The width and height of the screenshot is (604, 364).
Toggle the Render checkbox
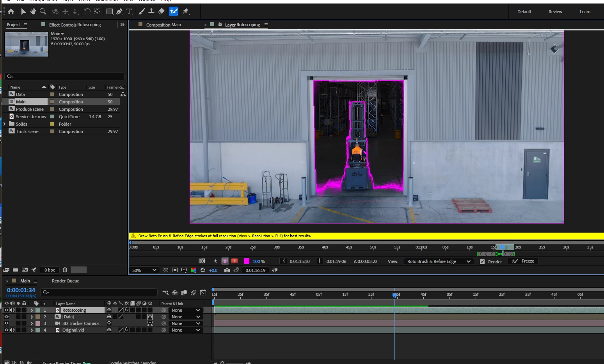482,261
